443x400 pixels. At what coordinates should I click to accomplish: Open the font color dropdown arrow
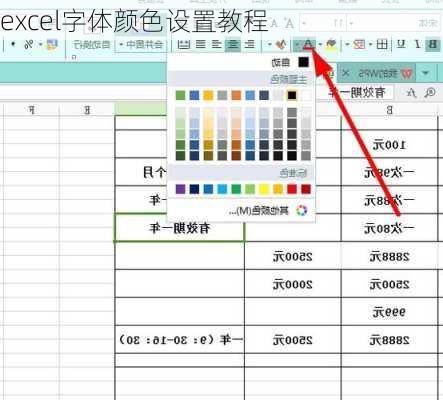pyautogui.click(x=297, y=44)
